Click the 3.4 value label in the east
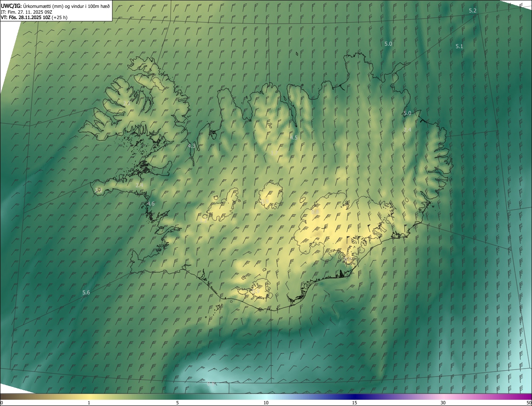 [x=407, y=130]
